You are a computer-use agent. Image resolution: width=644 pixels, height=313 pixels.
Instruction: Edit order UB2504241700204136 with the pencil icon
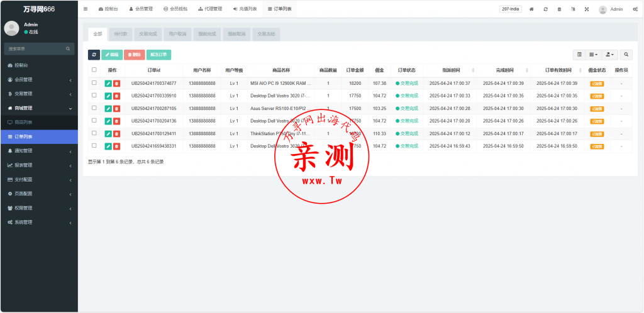108,121
